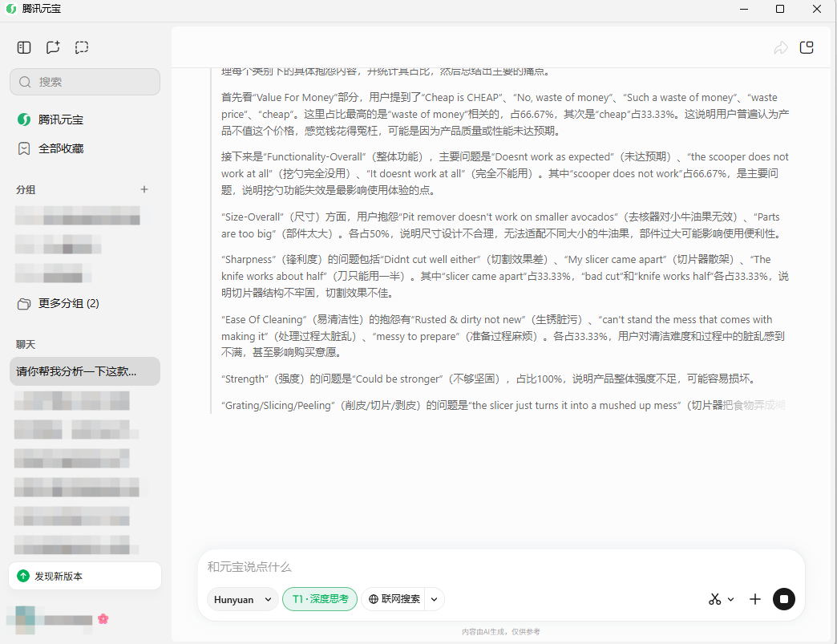Click the share icon above the conversation
837x644 pixels.
[x=780, y=47]
